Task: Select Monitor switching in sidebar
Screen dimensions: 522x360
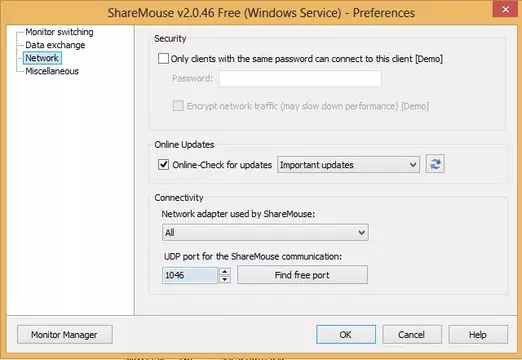Action: pyautogui.click(x=59, y=32)
